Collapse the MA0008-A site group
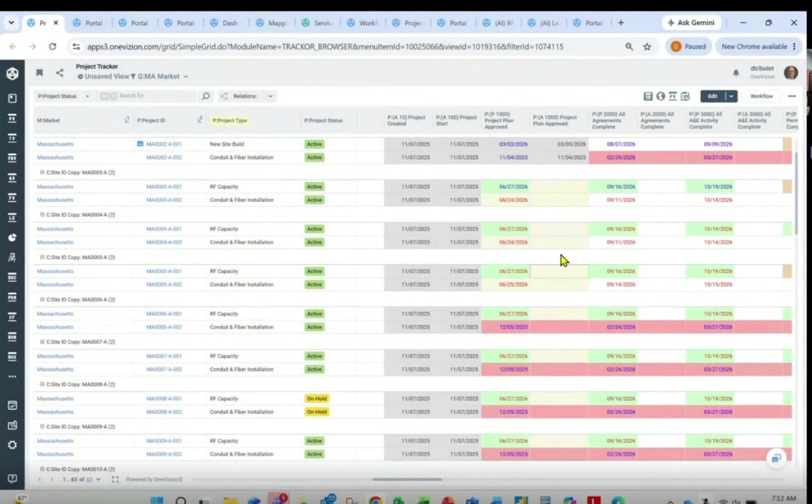812x504 pixels. pyautogui.click(x=42, y=385)
